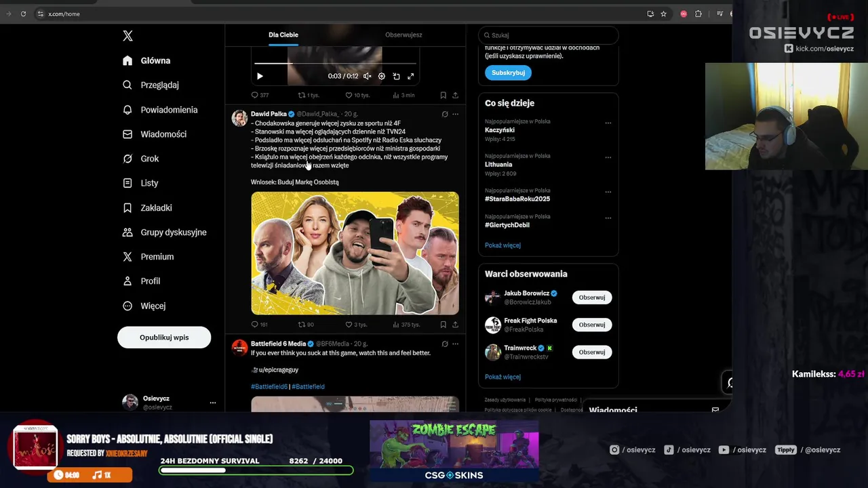Click the X logo in the sidebar
Image resolution: width=868 pixels, height=488 pixels.
pyautogui.click(x=127, y=36)
